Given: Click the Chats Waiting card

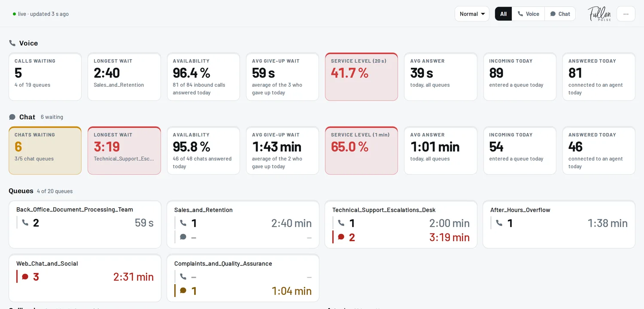Looking at the screenshot, I should [45, 151].
